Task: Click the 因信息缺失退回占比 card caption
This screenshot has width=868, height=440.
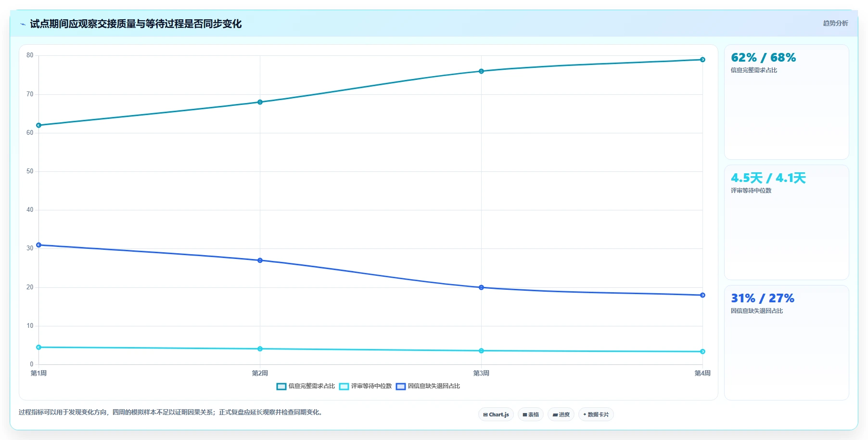Action: tap(757, 311)
